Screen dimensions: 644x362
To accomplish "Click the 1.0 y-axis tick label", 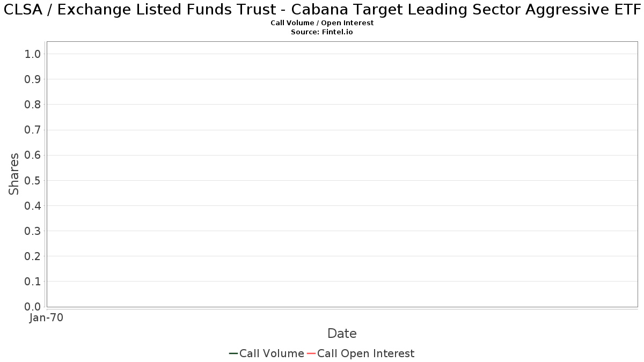I will click(x=33, y=54).
